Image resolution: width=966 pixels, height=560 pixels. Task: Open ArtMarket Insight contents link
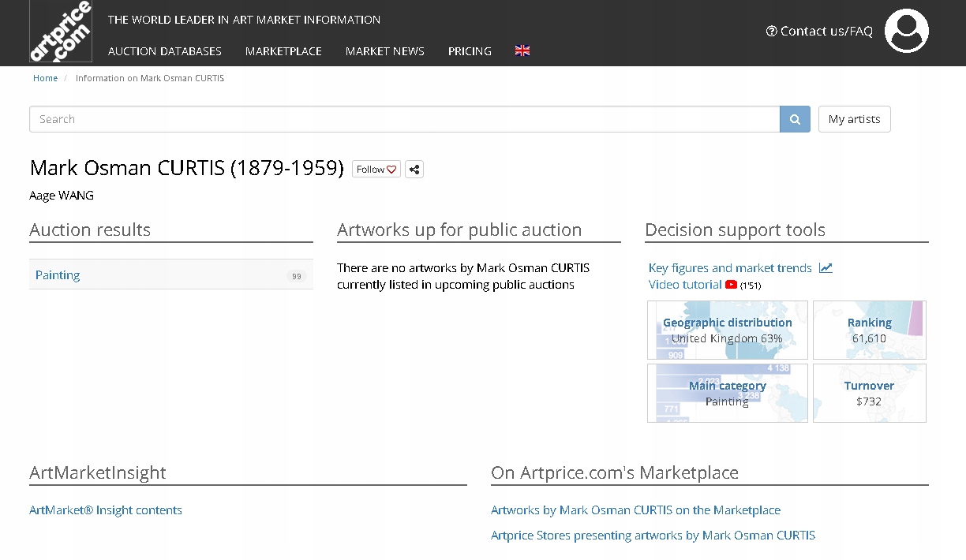click(x=106, y=510)
